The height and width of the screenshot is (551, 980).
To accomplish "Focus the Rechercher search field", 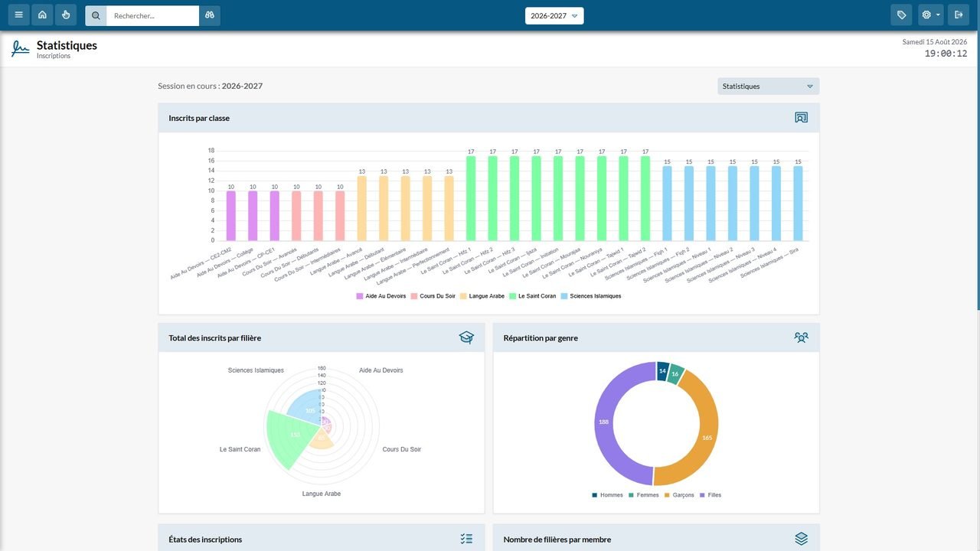I will click(152, 15).
